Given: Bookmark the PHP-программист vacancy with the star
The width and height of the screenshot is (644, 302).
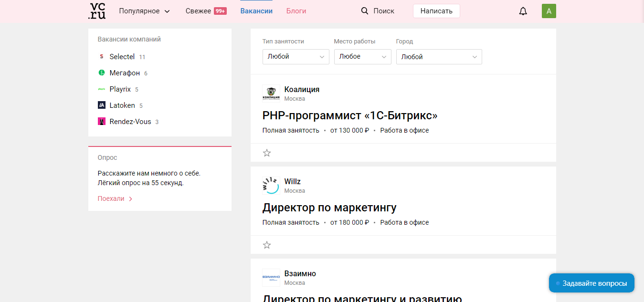Looking at the screenshot, I should 267,153.
